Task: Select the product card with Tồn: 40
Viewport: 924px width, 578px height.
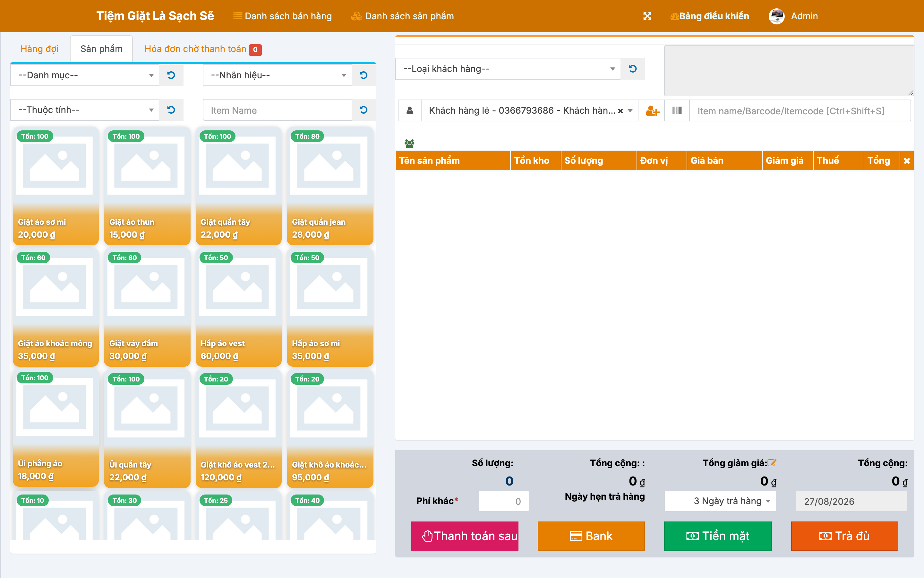Action: [x=330, y=516]
